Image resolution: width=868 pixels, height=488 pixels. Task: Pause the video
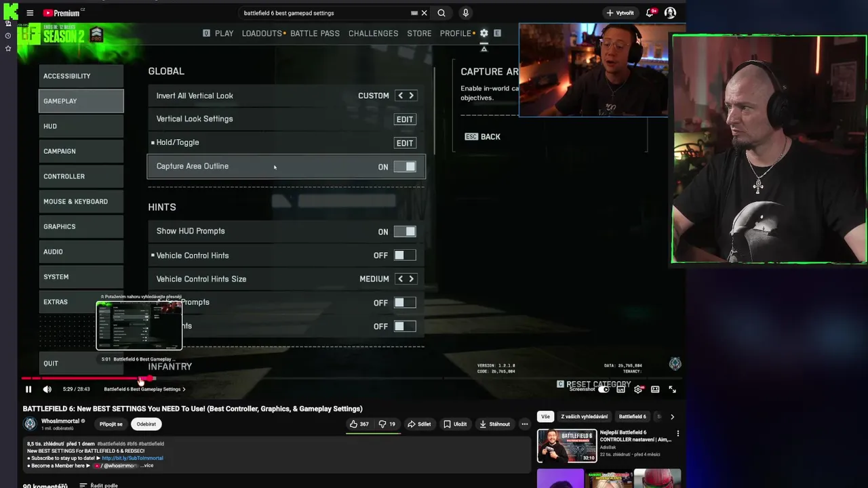click(28, 389)
